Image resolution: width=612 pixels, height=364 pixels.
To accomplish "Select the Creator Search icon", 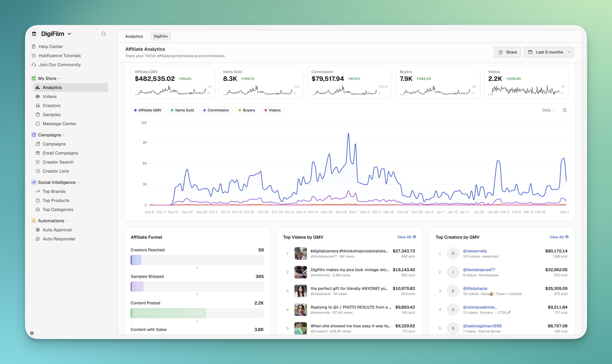I will coord(38,162).
